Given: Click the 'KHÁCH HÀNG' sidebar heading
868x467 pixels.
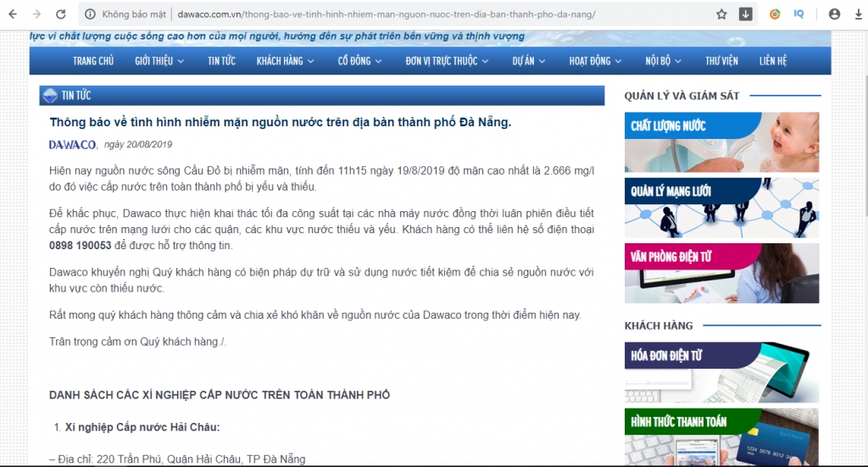Looking at the screenshot, I should 659,326.
